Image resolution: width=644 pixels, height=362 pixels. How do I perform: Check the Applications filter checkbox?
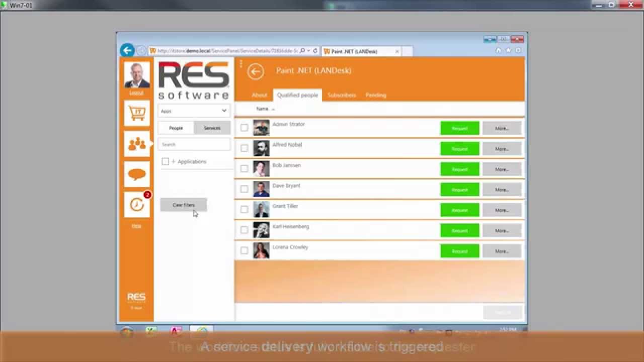(165, 161)
